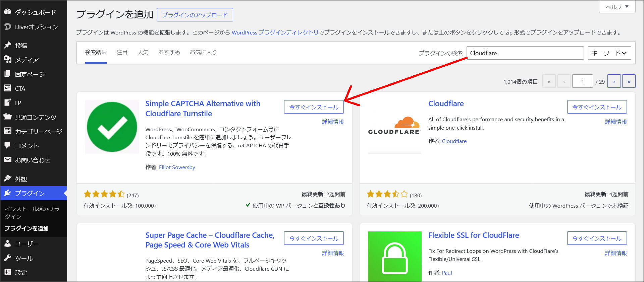Go to next results page

tap(614, 81)
